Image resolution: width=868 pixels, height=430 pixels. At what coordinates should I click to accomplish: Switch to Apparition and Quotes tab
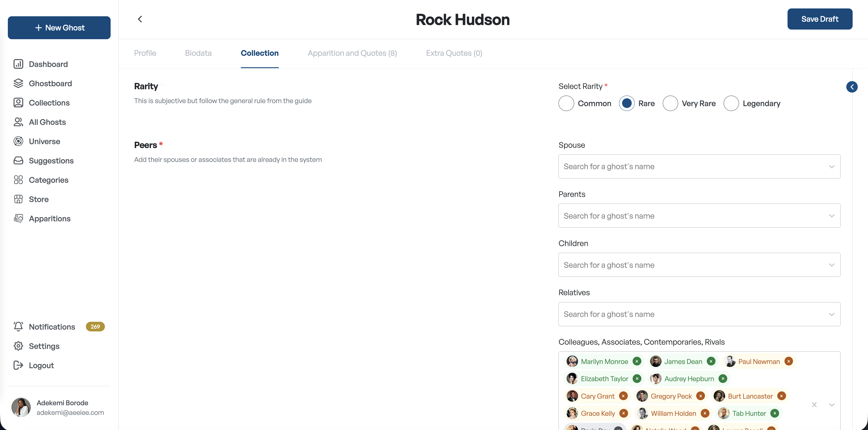click(x=352, y=53)
